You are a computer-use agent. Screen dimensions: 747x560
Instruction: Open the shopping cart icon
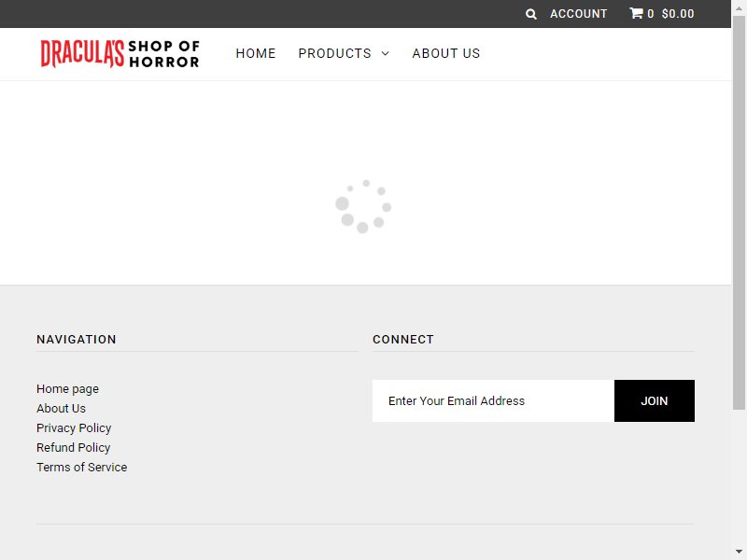(x=636, y=13)
